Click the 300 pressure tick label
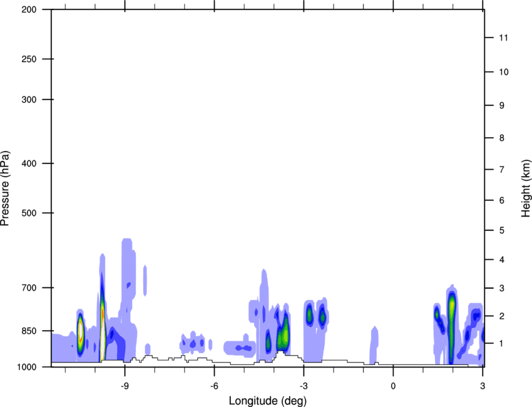This screenshot has height=407, width=532. click(29, 100)
